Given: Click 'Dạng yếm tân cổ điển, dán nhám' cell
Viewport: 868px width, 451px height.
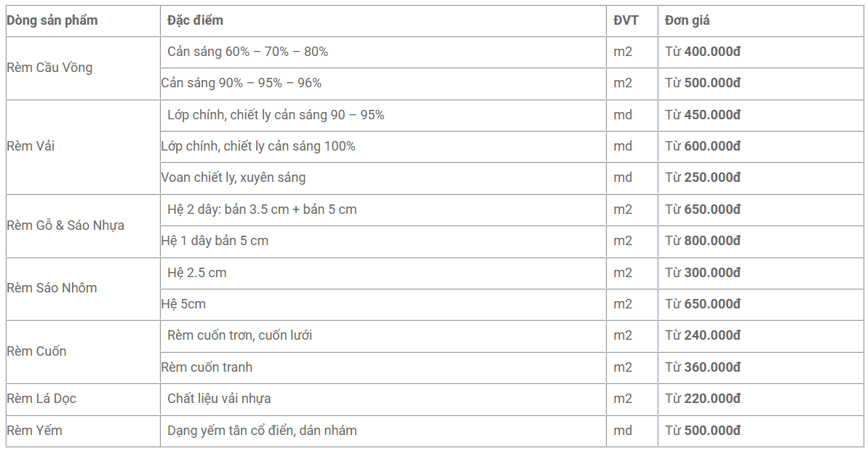Looking at the screenshot, I should (262, 431).
